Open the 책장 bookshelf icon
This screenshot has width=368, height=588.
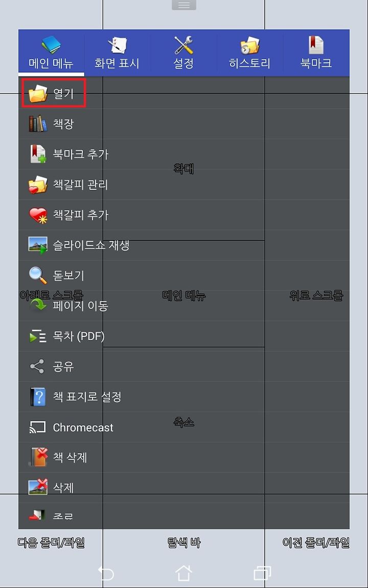(x=38, y=124)
